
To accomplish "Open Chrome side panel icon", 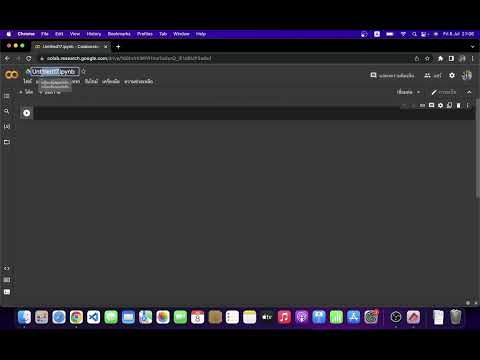I will 451,59.
